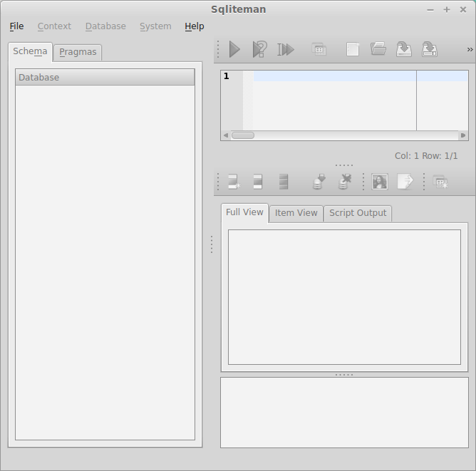The height and width of the screenshot is (471, 476).
Task: Click the New row icon
Action: pos(233,182)
